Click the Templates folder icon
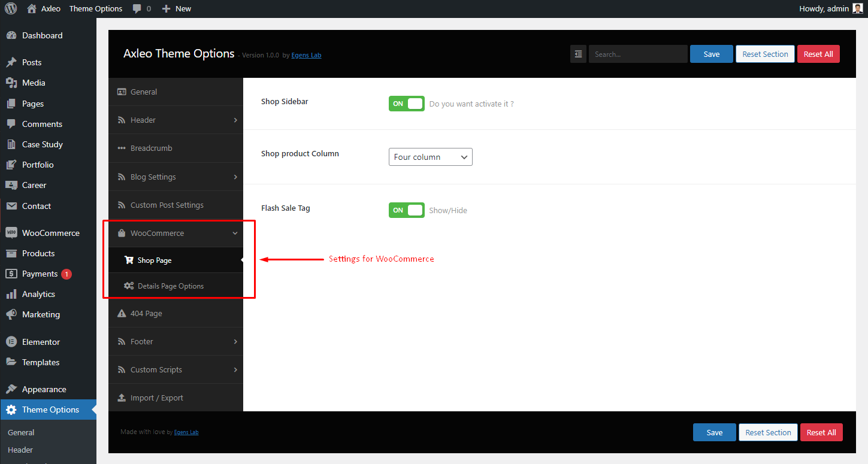This screenshot has height=464, width=868. [11, 362]
